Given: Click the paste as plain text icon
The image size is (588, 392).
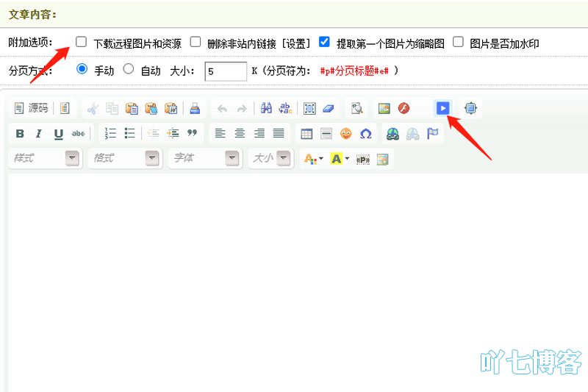Looking at the screenshot, I should pyautogui.click(x=151, y=109).
